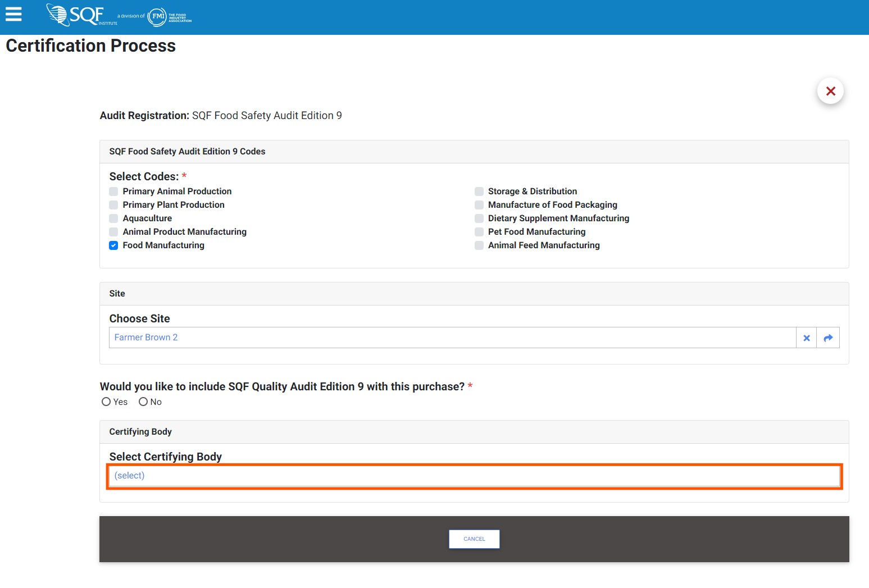Viewport: 869px width, 588px height.
Task: Open the Select Certifying Body dropdown
Action: tap(474, 476)
